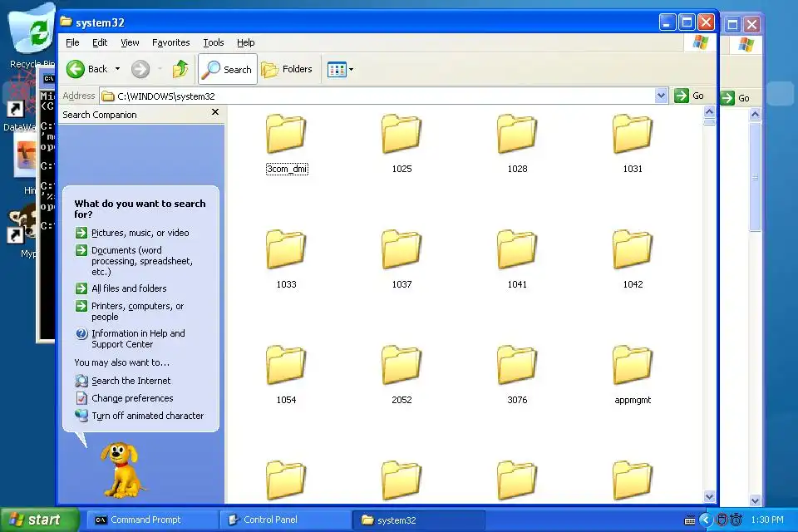Click the address bar path field
This screenshot has height=532, width=798.
click(x=377, y=96)
